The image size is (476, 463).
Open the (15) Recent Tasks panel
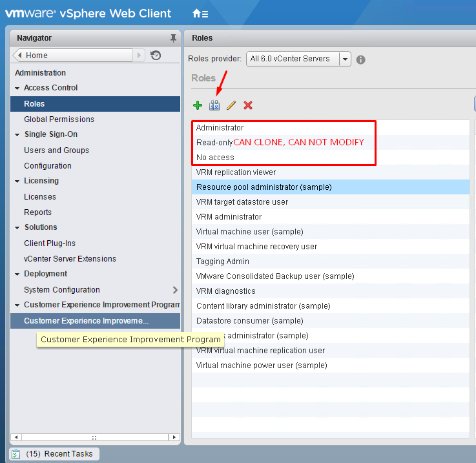(x=54, y=454)
